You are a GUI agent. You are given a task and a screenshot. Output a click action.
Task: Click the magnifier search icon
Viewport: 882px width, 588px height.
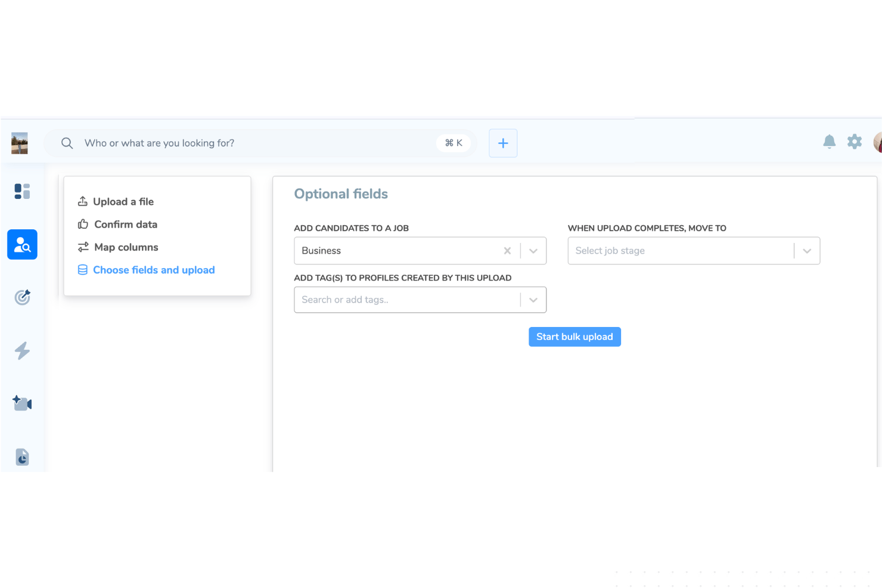[67, 143]
